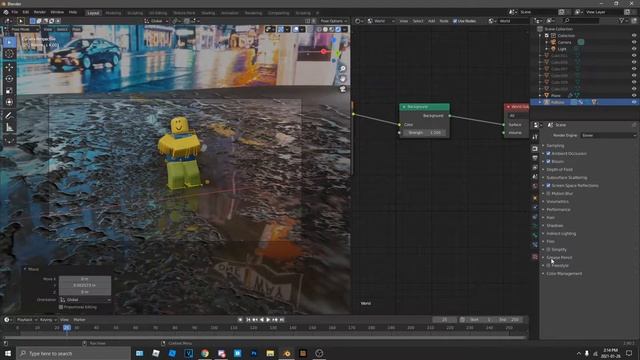This screenshot has width=640, height=360.
Task: Switch to the Modeling workspace tab
Action: [113, 13]
